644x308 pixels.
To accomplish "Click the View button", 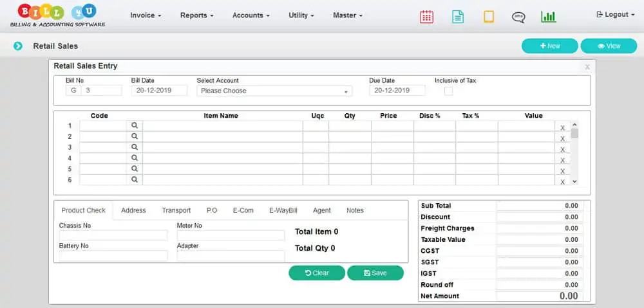I will [x=609, y=46].
